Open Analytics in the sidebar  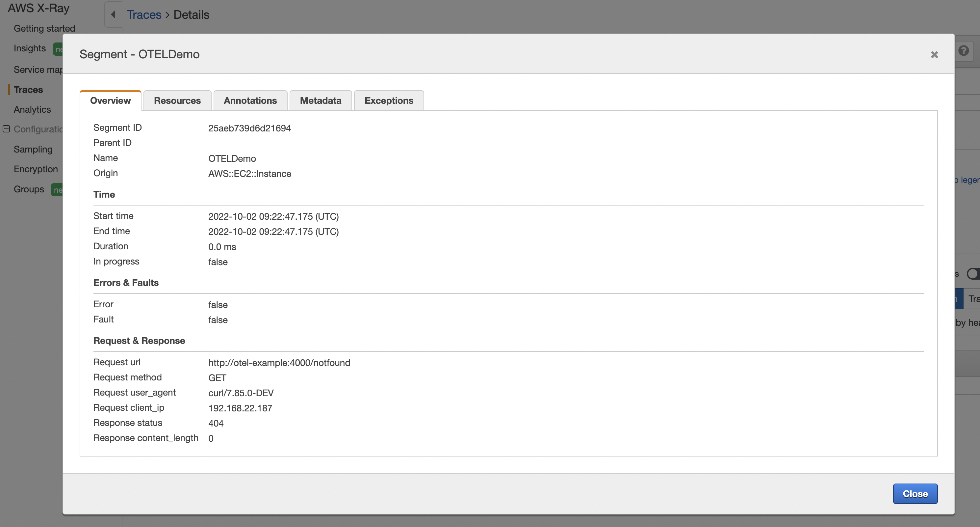pos(32,109)
